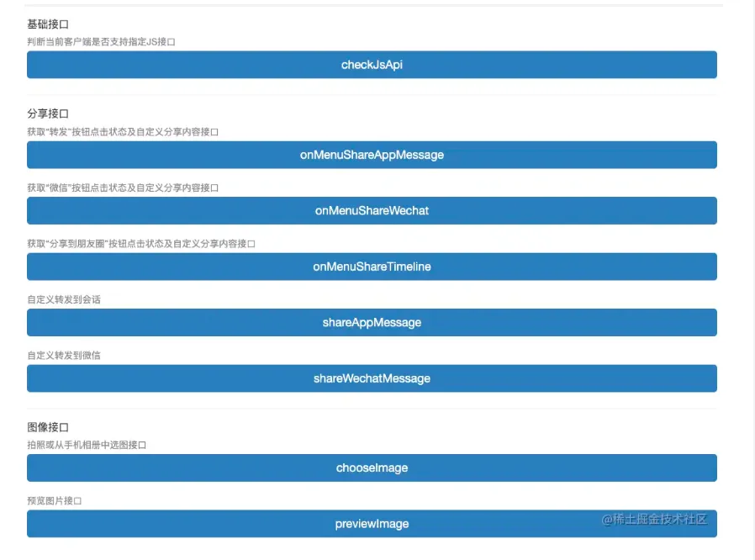
Task: Click the label 拍照或从手机相册中选图接口
Action: 87,445
